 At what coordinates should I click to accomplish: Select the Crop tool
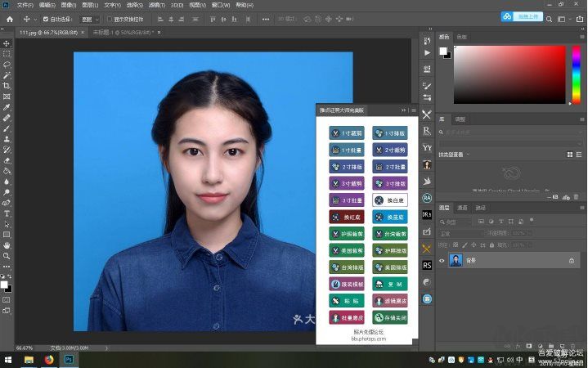click(x=7, y=85)
